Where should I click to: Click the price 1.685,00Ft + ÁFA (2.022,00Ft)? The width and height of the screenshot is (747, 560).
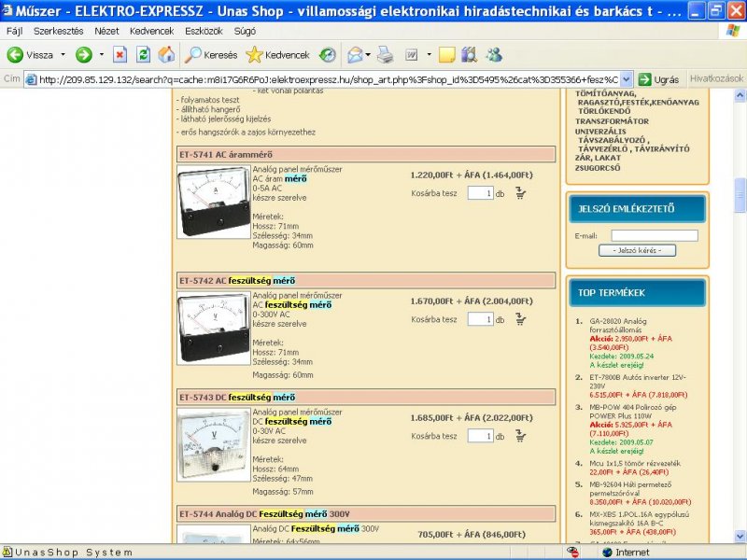[x=472, y=417]
